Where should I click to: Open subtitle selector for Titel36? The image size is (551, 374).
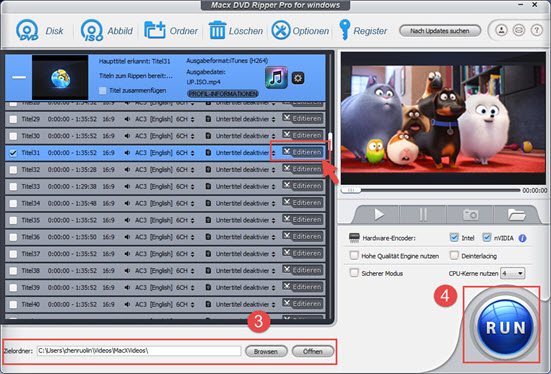pyautogui.click(x=273, y=238)
